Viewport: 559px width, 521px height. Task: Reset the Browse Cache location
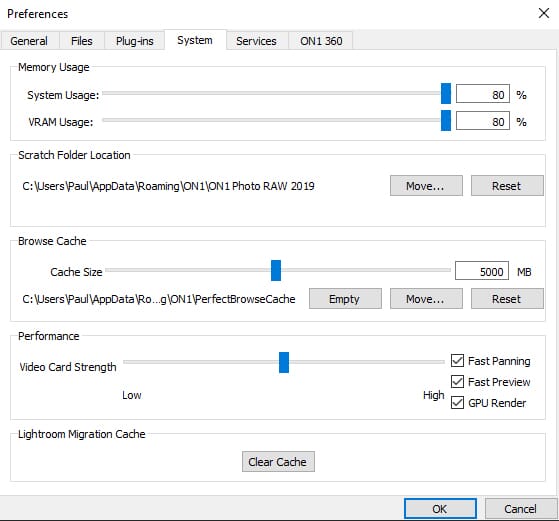507,298
